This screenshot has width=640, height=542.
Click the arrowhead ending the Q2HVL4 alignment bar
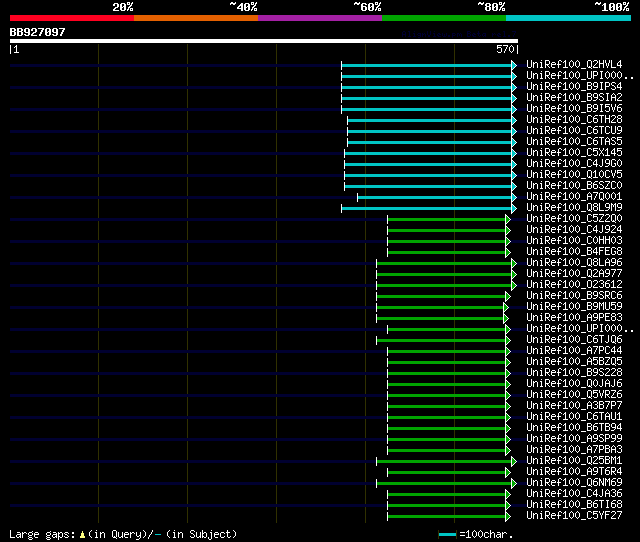(x=514, y=65)
